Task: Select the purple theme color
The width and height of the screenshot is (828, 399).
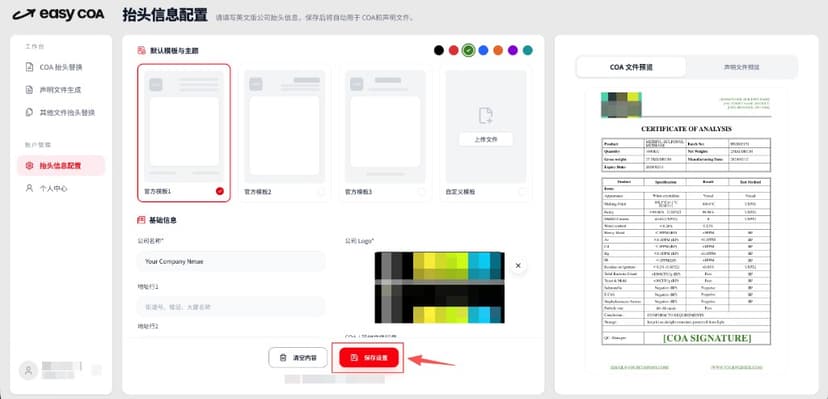Action: pyautogui.click(x=512, y=50)
